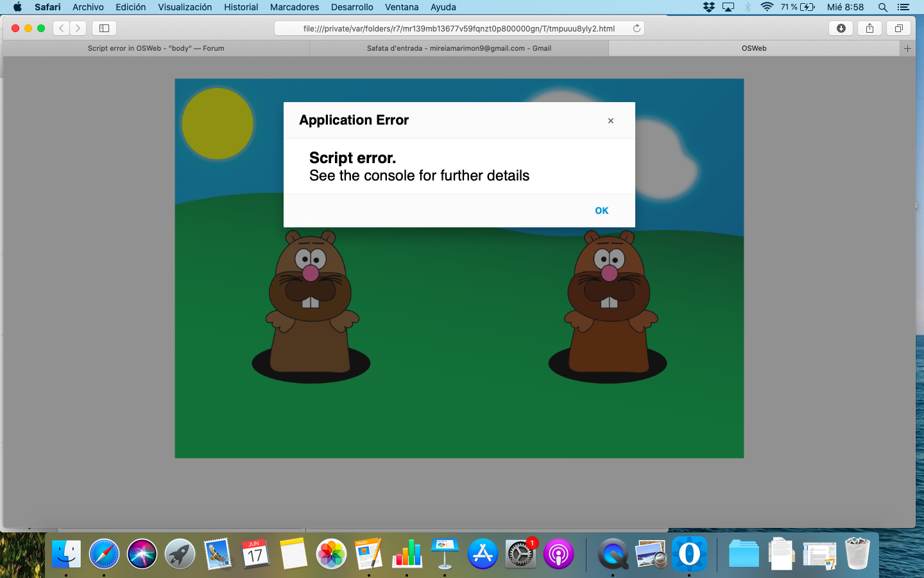Image resolution: width=924 pixels, height=578 pixels.
Task: Open the documents stack in the Dock
Action: point(782,554)
